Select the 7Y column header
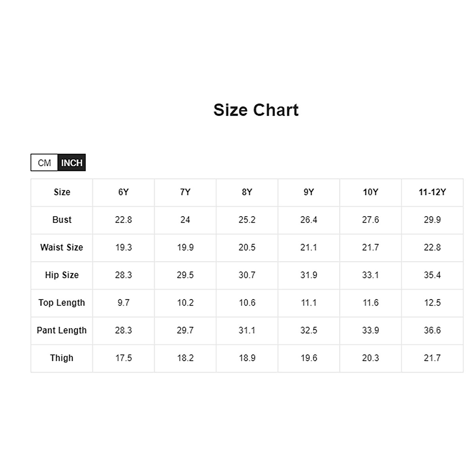Image resolution: width=476 pixels, height=476 pixels. pyautogui.click(x=185, y=192)
